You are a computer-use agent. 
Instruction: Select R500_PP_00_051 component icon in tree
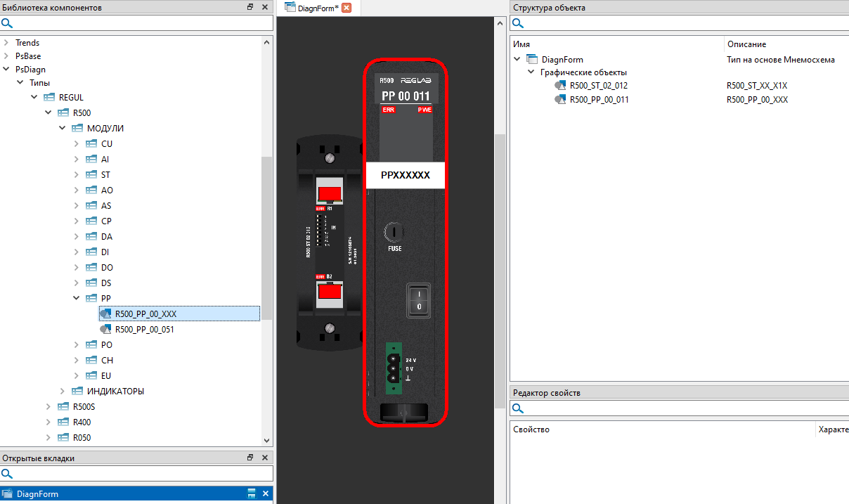click(106, 329)
